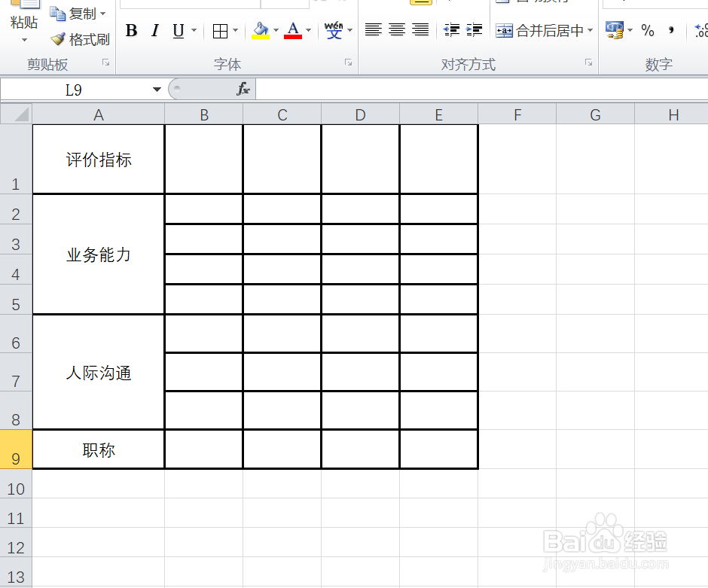
Task: Decrease the cell indent
Action: [x=451, y=30]
